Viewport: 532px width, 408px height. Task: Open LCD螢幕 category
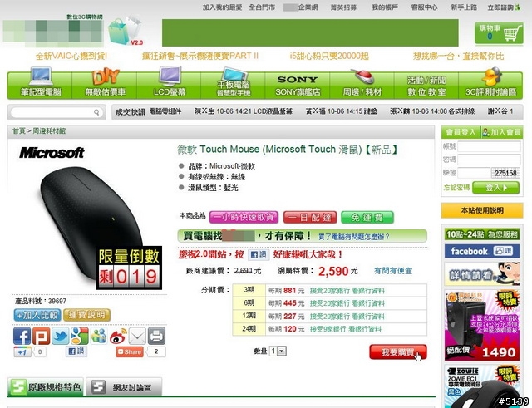[169, 83]
